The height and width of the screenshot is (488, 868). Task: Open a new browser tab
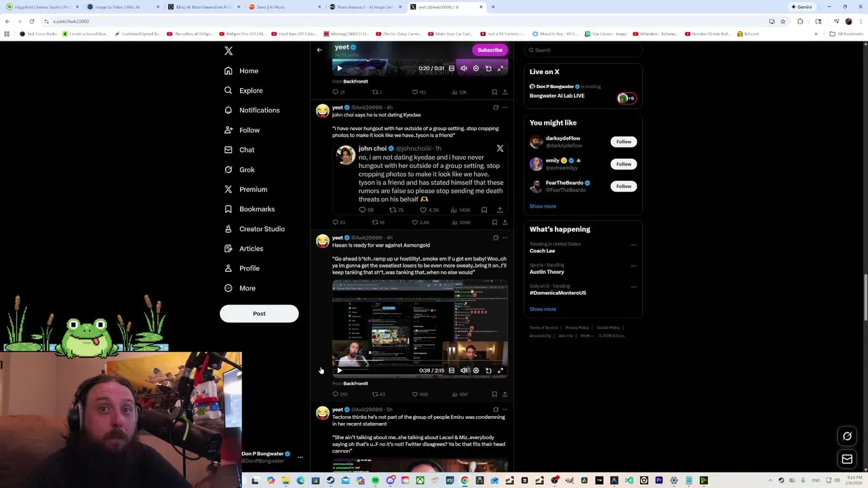493,7
